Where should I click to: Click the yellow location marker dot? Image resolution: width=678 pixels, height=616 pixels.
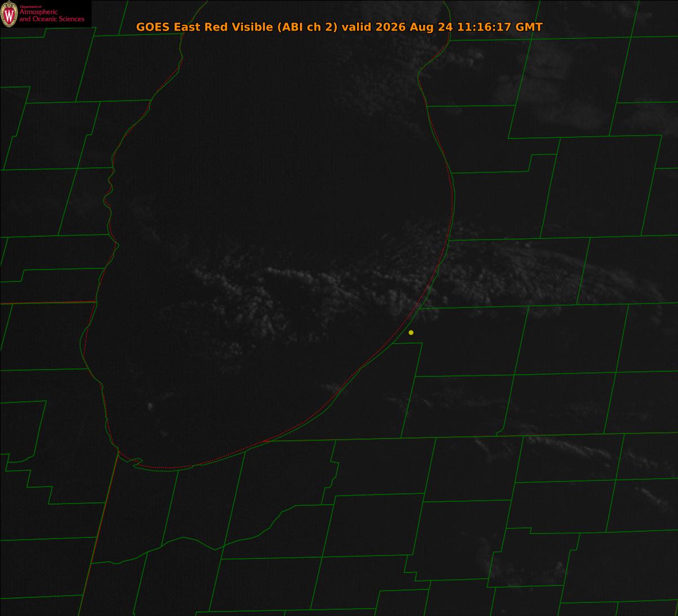click(411, 332)
